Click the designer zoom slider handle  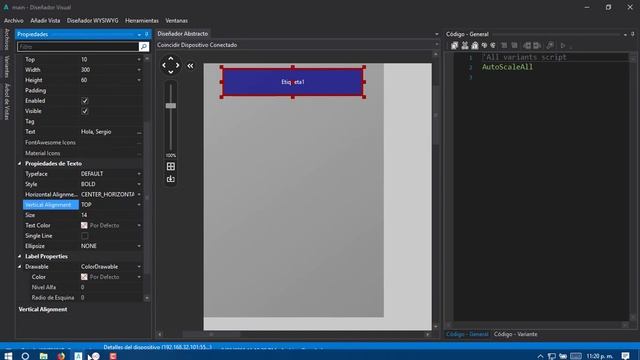click(171, 106)
